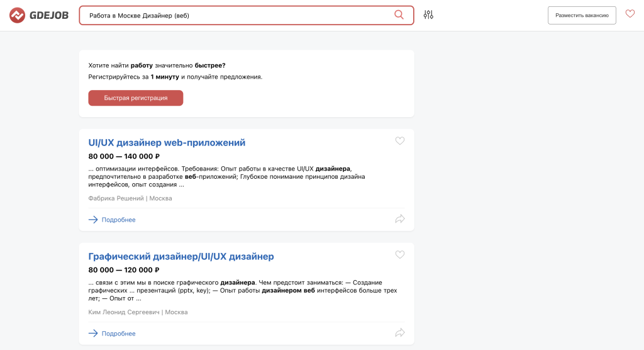Image resolution: width=644 pixels, height=350 pixels.
Task: Click the Ким Леонид Сергеевич | Москва line
Action: click(x=138, y=312)
